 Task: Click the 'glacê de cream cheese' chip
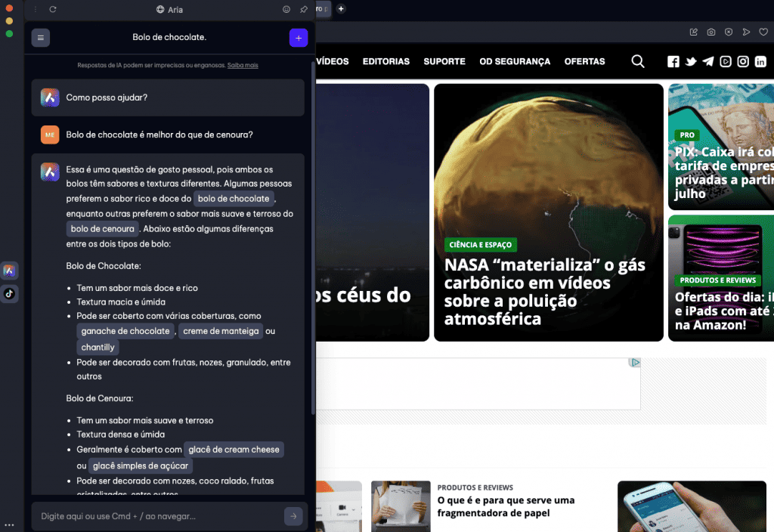tap(234, 450)
